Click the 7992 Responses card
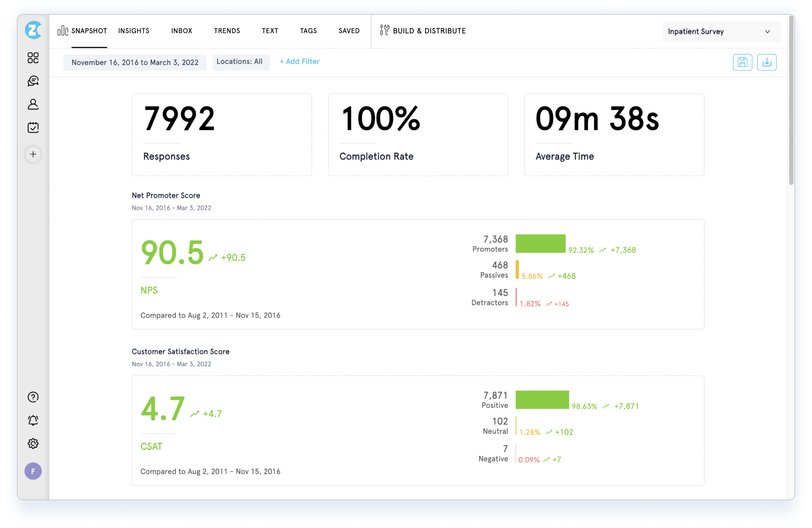 click(x=222, y=135)
